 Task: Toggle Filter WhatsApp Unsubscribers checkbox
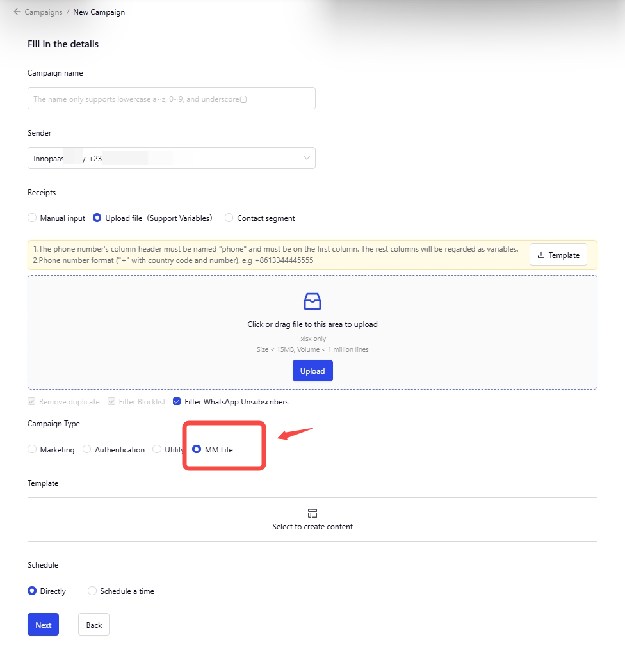(x=177, y=402)
